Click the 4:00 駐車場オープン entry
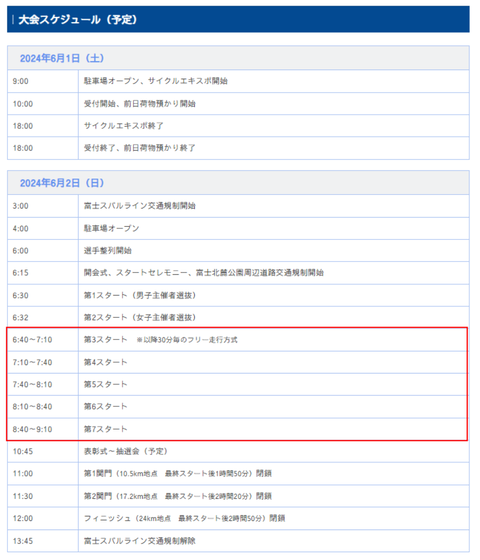 (111, 228)
